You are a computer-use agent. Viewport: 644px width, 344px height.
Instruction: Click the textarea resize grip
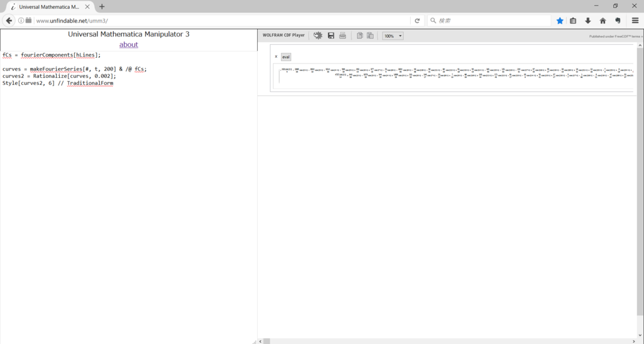[254, 341]
